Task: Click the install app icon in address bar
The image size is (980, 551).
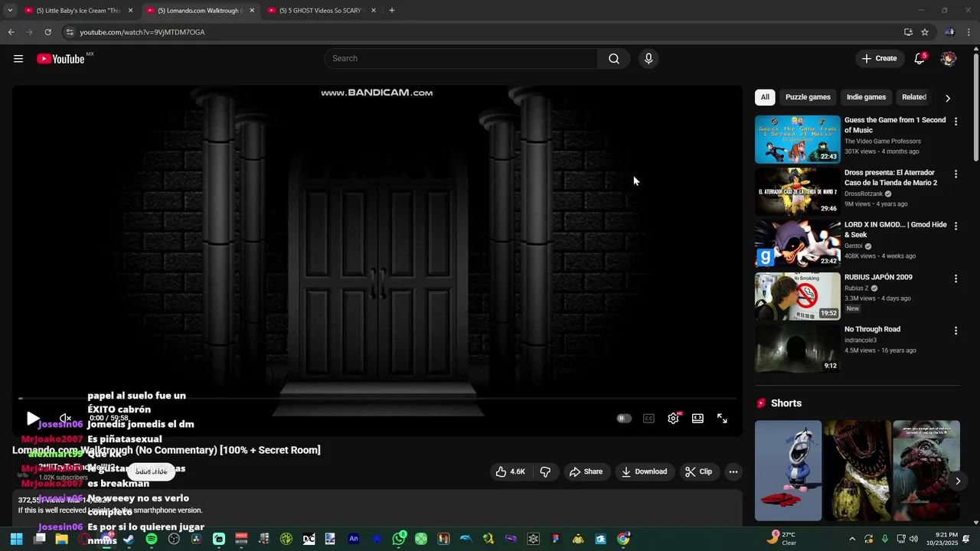Action: tap(908, 32)
